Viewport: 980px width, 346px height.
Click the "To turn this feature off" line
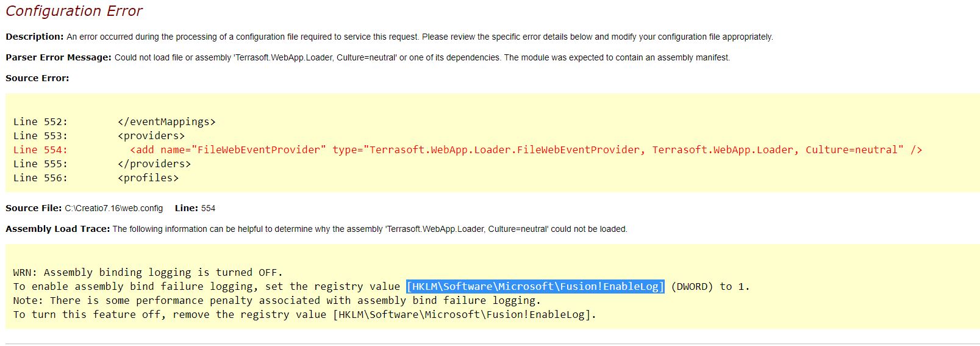coord(304,315)
